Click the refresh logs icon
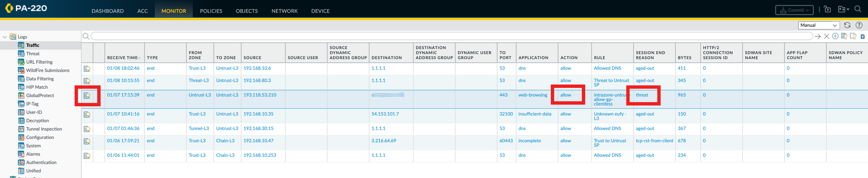Image resolution: width=868 pixels, height=178 pixels. [847, 25]
